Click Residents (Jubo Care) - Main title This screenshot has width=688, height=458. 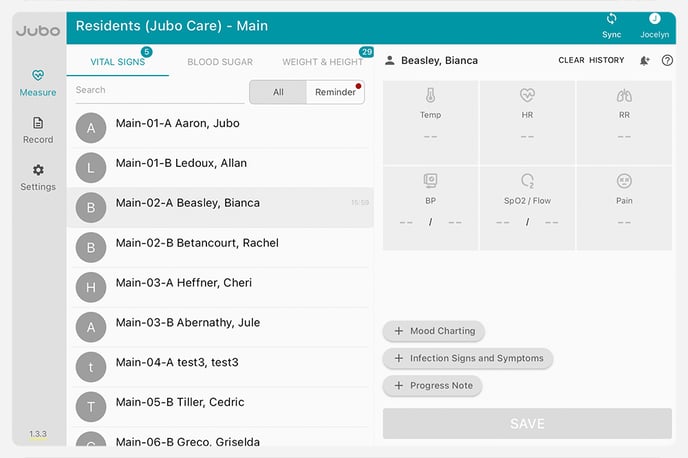[172, 26]
